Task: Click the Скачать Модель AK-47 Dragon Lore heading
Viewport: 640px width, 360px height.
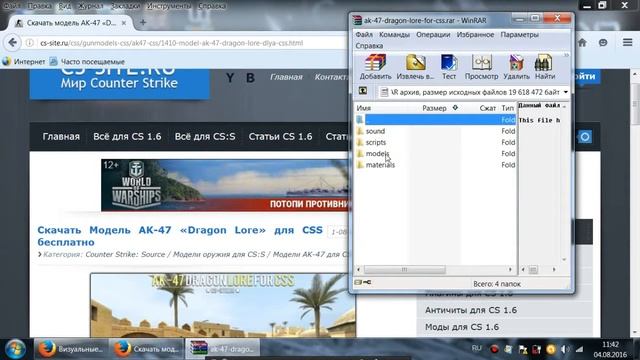Action: pyautogui.click(x=180, y=236)
